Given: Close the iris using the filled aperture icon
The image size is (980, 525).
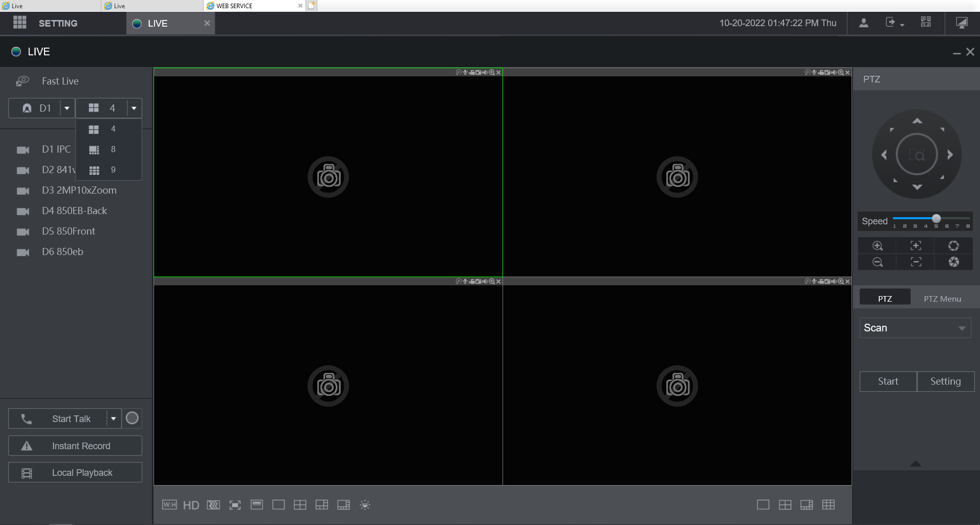Looking at the screenshot, I should 954,262.
